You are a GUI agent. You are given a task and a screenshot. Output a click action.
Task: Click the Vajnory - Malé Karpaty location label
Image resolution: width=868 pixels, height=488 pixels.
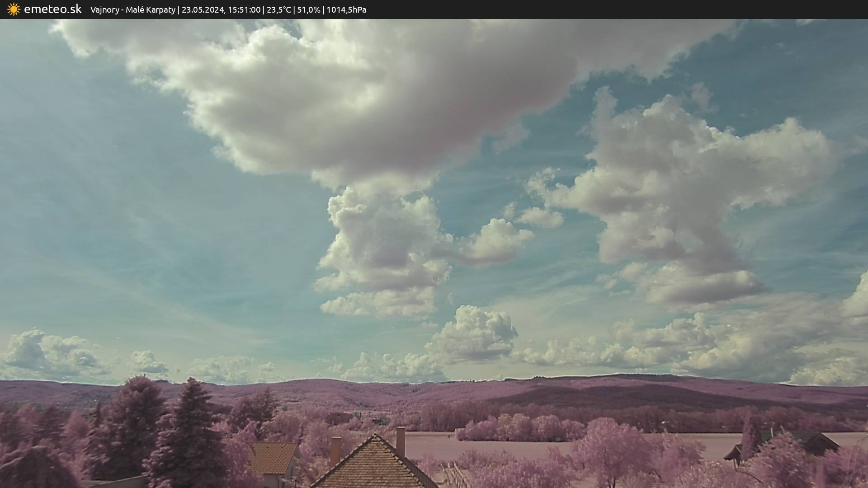point(132,10)
